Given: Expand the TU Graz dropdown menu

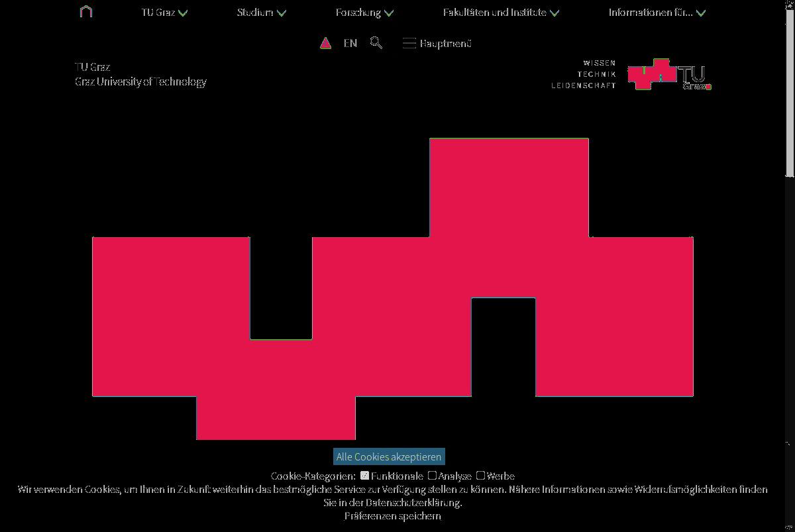Looking at the screenshot, I should pyautogui.click(x=164, y=12).
